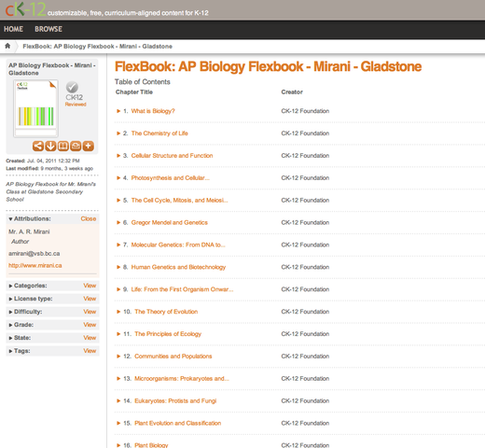Click the plus add icon under the cover
485x448 pixels.
pyautogui.click(x=89, y=146)
